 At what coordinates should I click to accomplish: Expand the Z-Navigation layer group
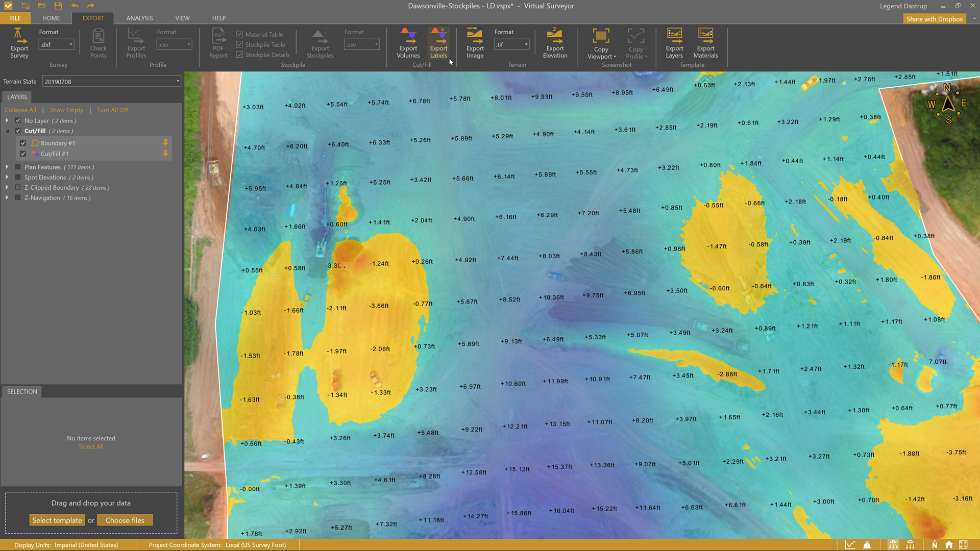(7, 198)
